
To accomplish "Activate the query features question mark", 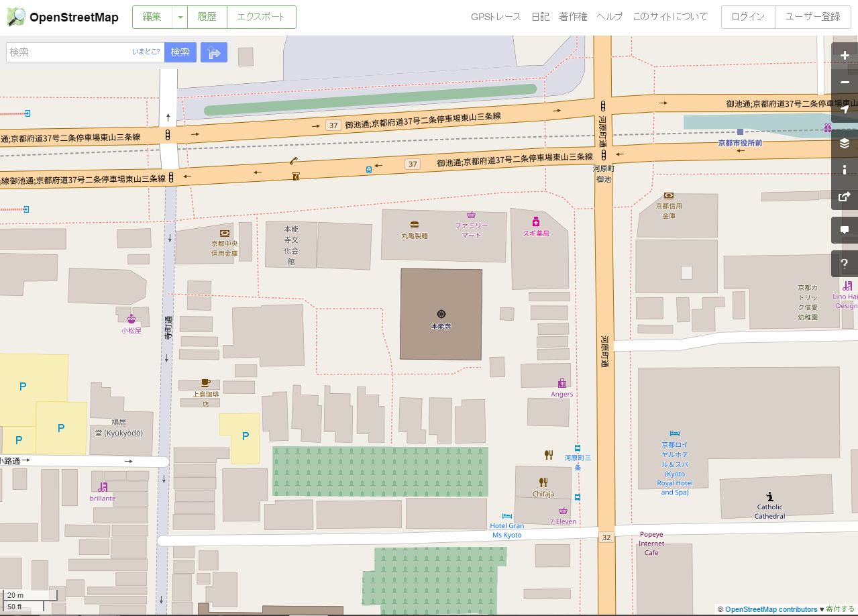I will point(845,264).
